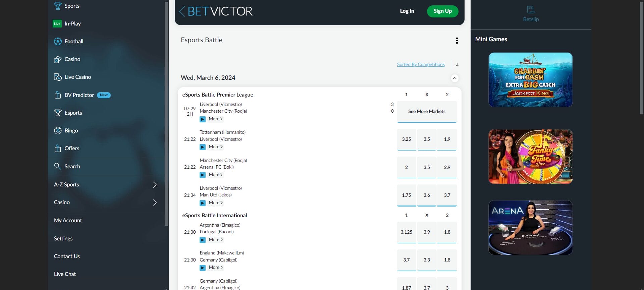Select the Football icon in sidebar

[57, 41]
